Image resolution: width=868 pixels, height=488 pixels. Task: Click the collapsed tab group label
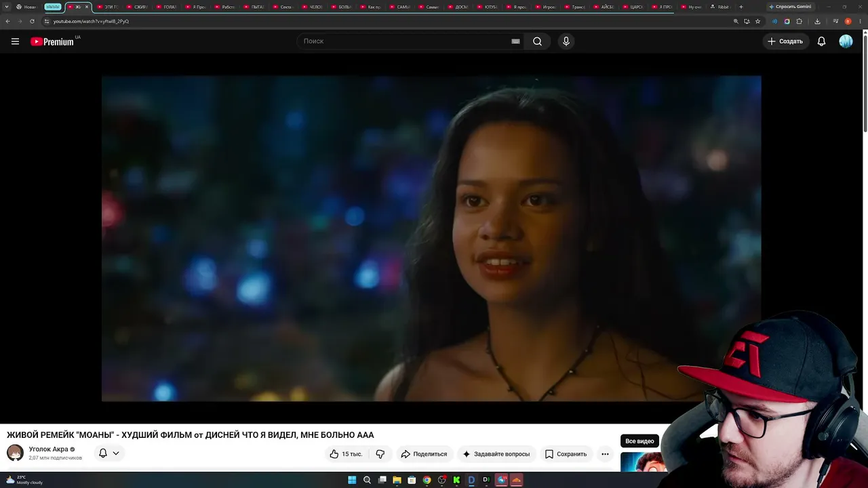coord(53,7)
